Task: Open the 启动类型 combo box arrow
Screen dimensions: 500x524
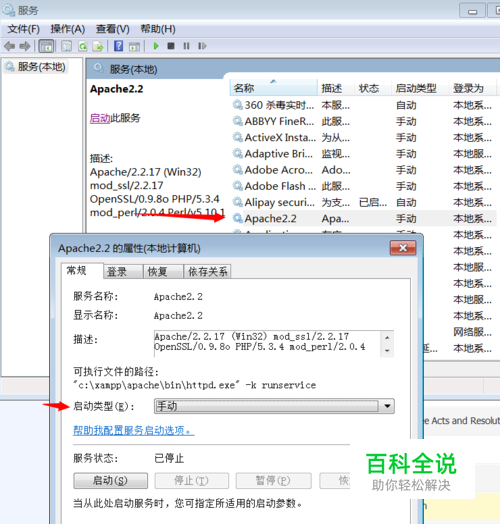Action: tap(387, 406)
